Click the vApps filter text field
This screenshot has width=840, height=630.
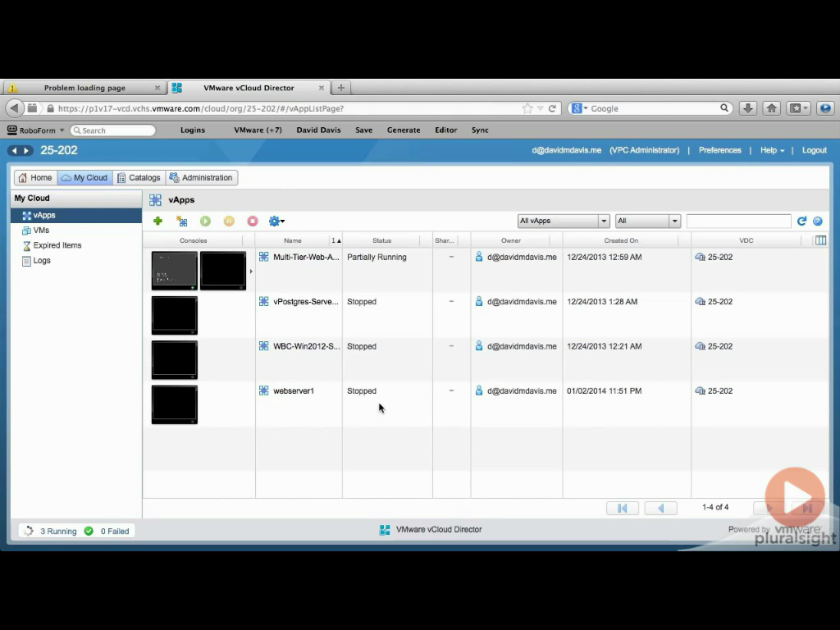pyautogui.click(x=738, y=221)
